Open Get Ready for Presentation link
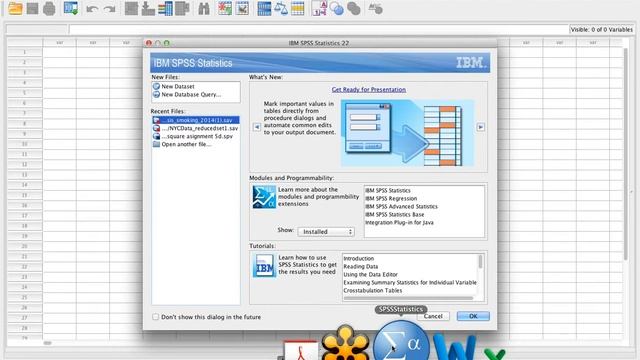This screenshot has width=640, height=360. pyautogui.click(x=369, y=89)
